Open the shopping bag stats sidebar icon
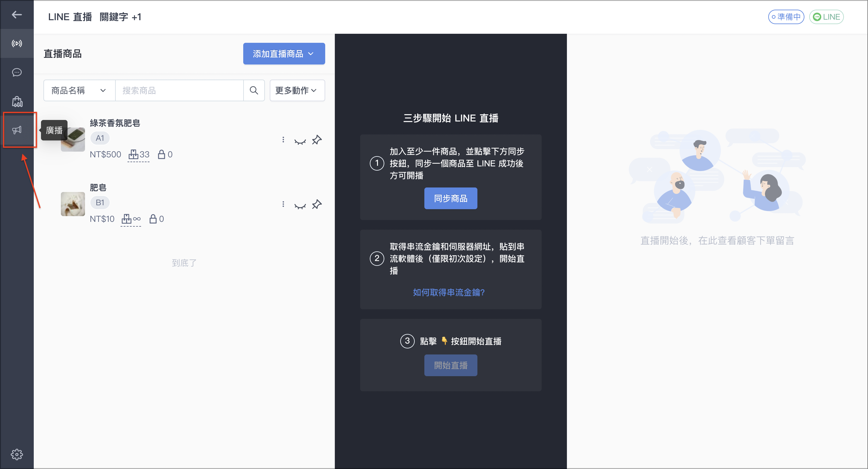868x469 pixels. tap(17, 101)
